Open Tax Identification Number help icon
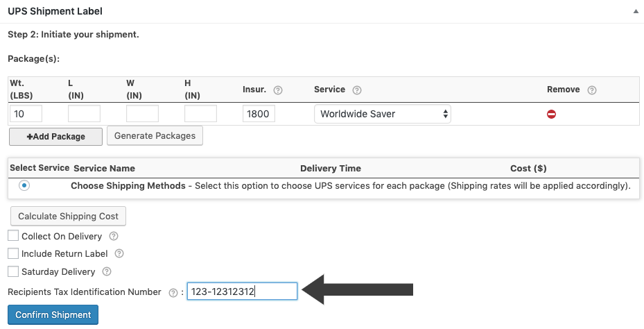This screenshot has width=644, height=329. pos(173,292)
